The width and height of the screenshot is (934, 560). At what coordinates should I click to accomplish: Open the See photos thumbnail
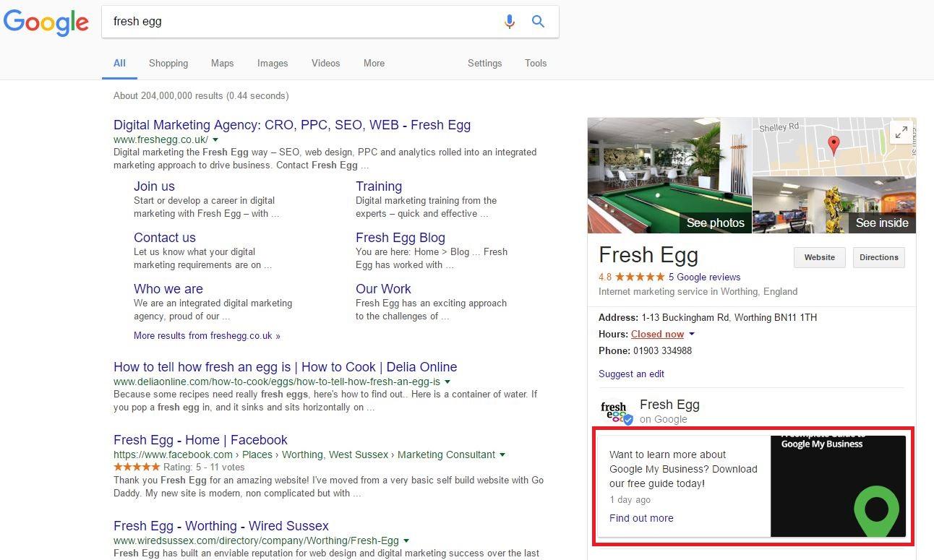669,176
